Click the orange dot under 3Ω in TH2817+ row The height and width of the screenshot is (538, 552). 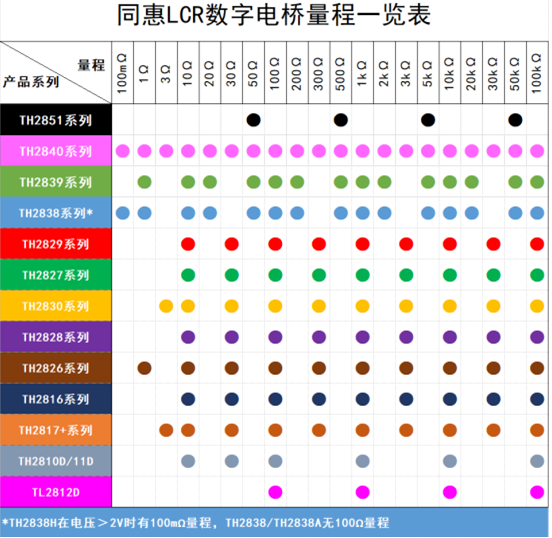pyautogui.click(x=166, y=430)
